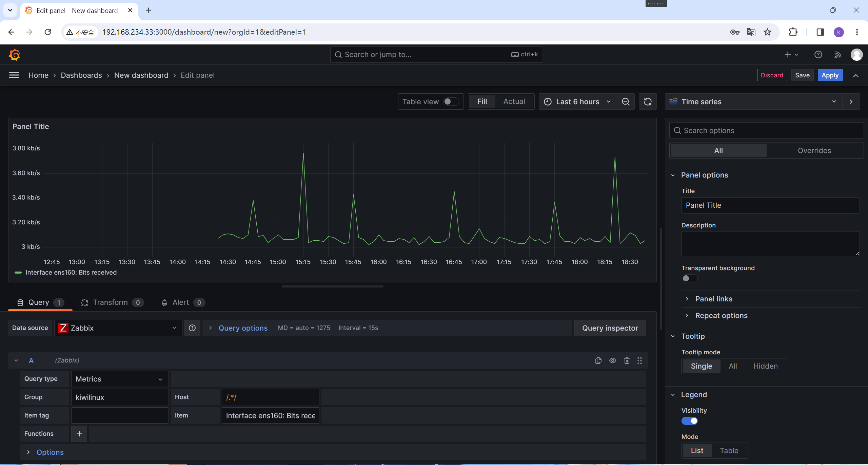Collapse query A row

16,360
